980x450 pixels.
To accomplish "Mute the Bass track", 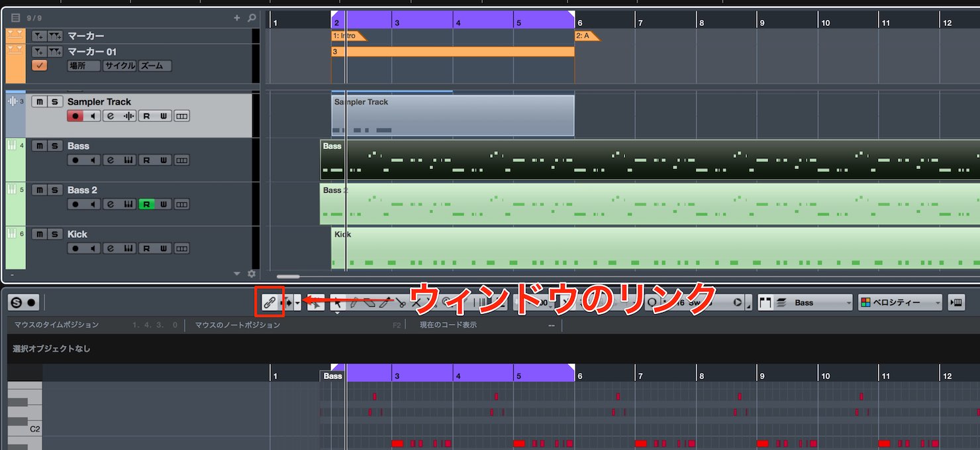I will pos(40,146).
